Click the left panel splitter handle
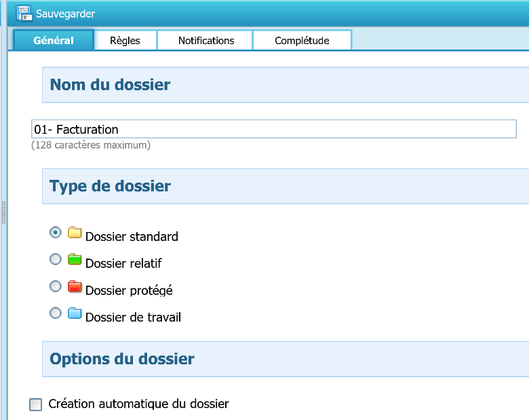 [x=4, y=212]
